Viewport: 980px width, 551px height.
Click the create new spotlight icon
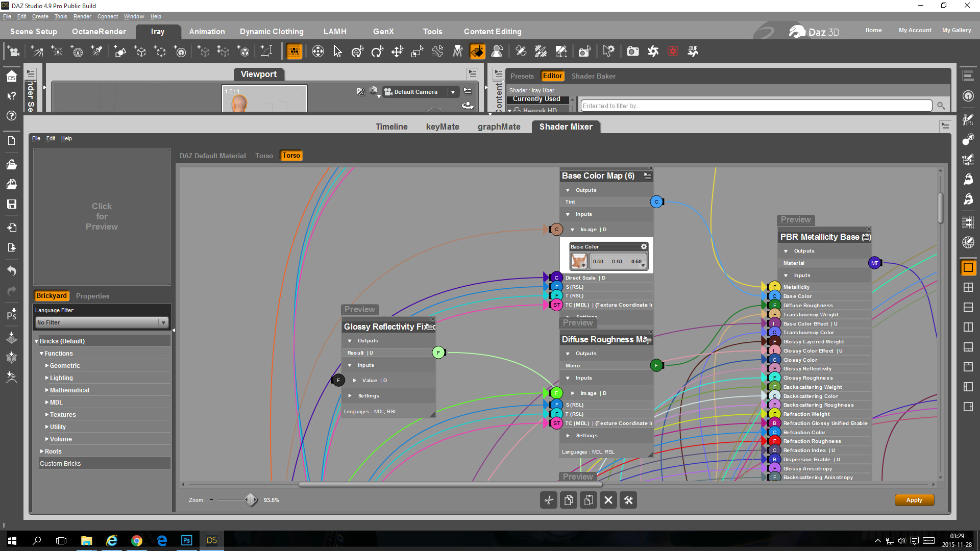96,52
